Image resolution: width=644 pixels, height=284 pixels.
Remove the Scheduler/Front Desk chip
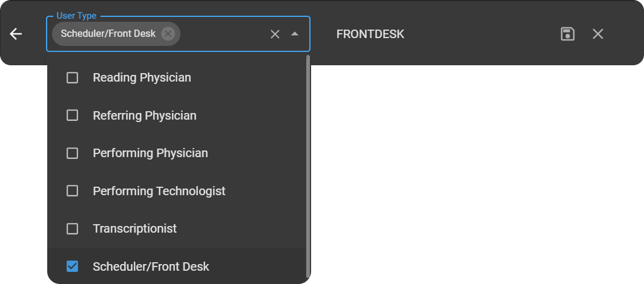[x=168, y=34]
